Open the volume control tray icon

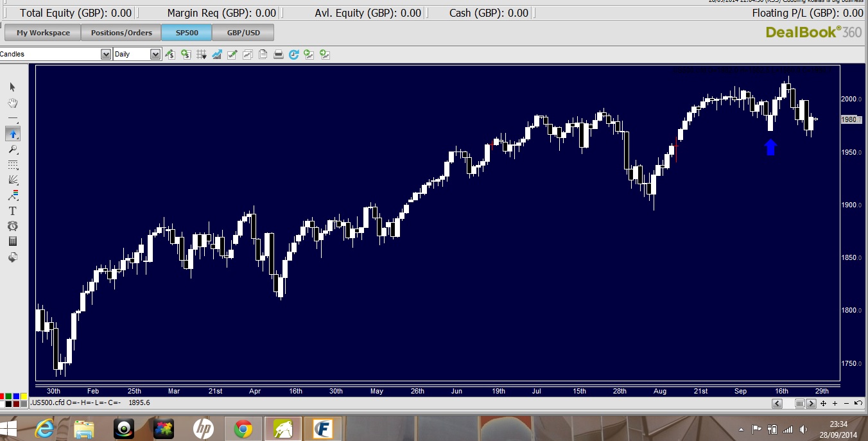click(x=804, y=429)
